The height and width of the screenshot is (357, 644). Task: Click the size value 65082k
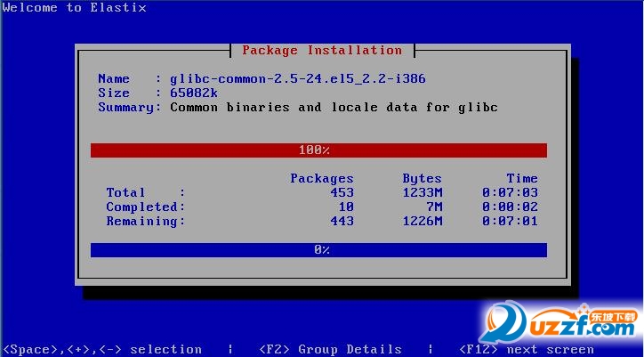point(194,93)
